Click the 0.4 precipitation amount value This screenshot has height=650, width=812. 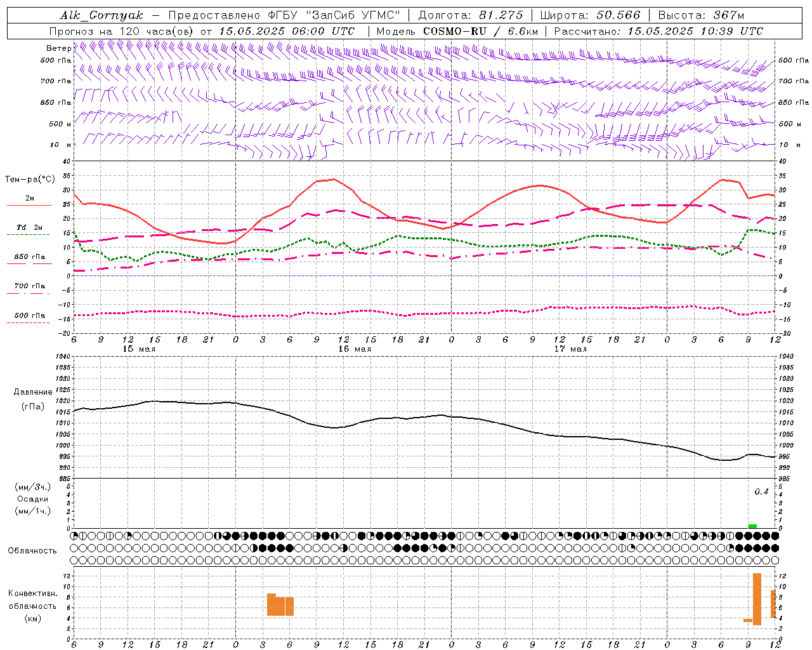[761, 492]
